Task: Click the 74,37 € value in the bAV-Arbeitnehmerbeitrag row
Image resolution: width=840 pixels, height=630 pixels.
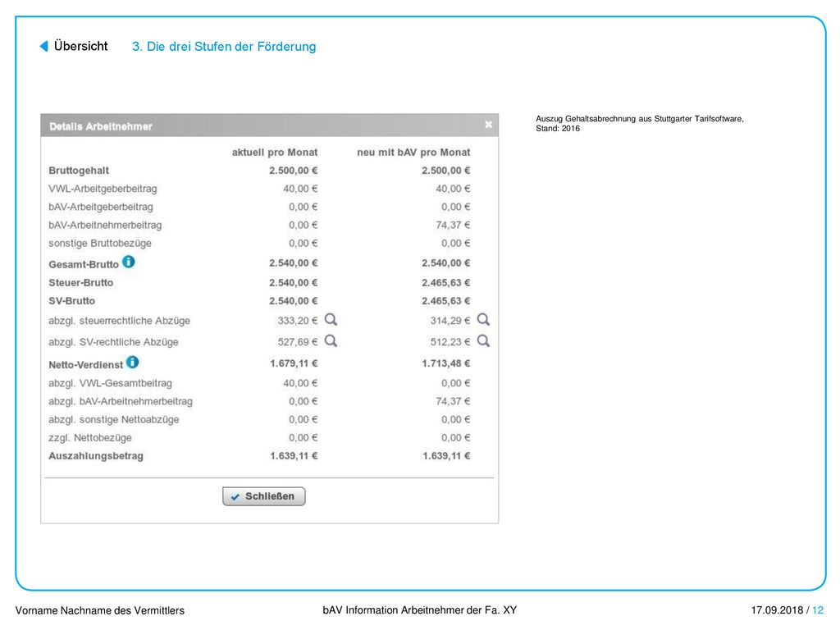Action: (x=453, y=225)
